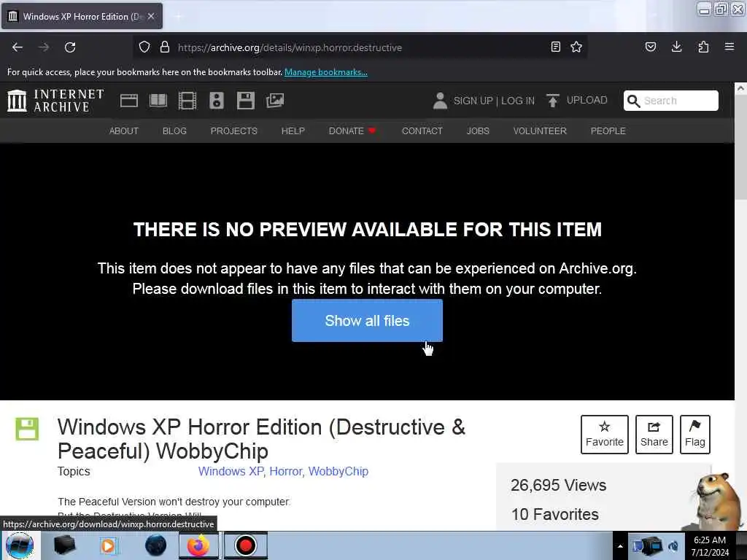Reload the page with the refresh icon

point(70,47)
